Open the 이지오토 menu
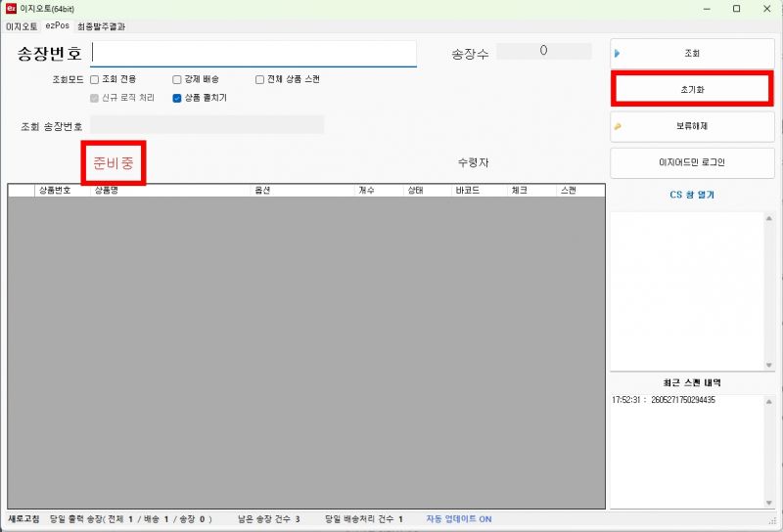This screenshot has width=783, height=532. tap(22, 26)
